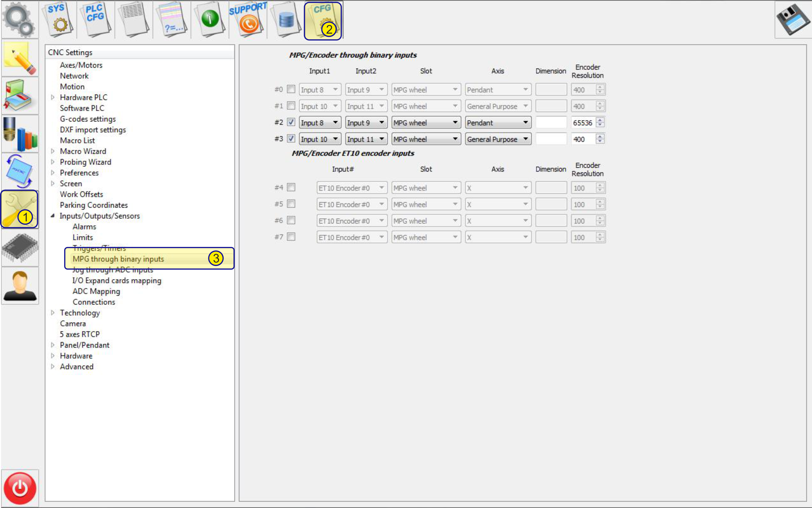The height and width of the screenshot is (508, 812).
Task: Click the red power button icon
Action: pyautogui.click(x=20, y=488)
